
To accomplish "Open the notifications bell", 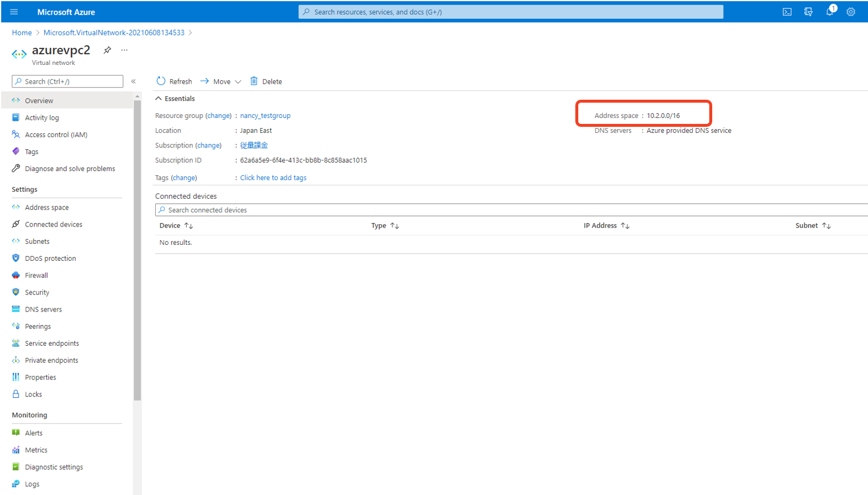I will [x=830, y=12].
